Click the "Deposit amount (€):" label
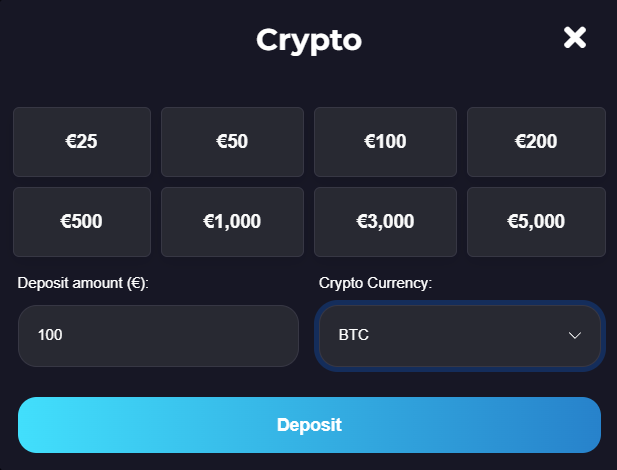This screenshot has width=617, height=470. point(83,283)
